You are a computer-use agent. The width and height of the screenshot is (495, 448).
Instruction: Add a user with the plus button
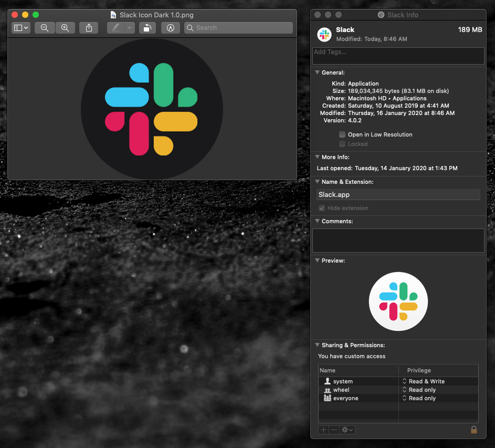click(323, 430)
